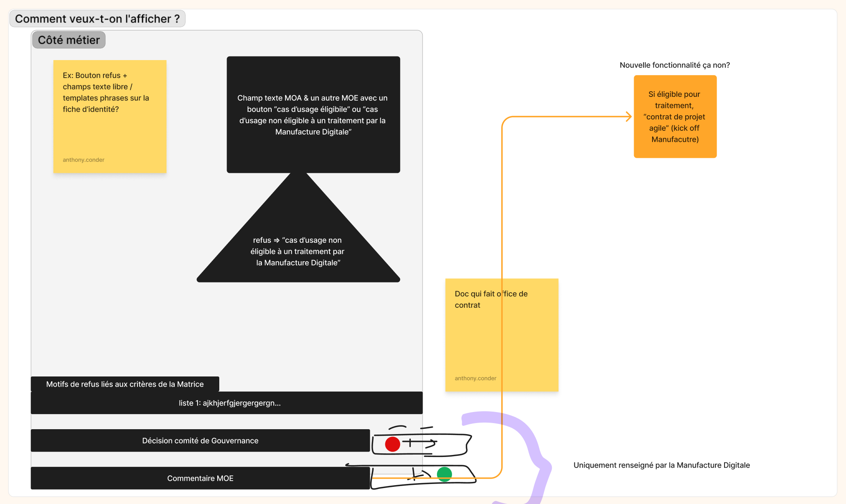Click the 'Motifs de refus liés aux critères' bar

click(x=125, y=384)
